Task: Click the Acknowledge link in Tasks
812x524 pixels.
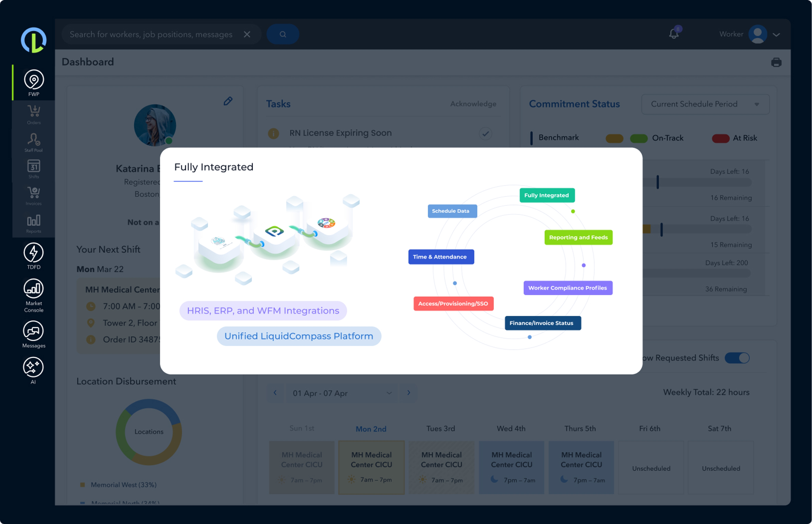Action: tap(473, 104)
